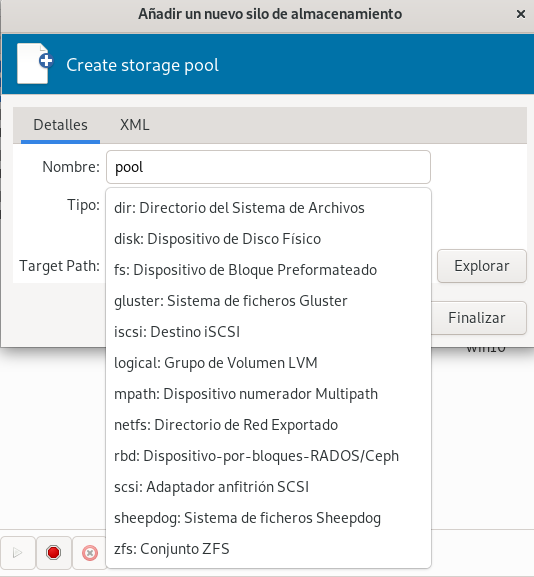Click the start pool play icon
This screenshot has height=577, width=534.
[x=17, y=552]
